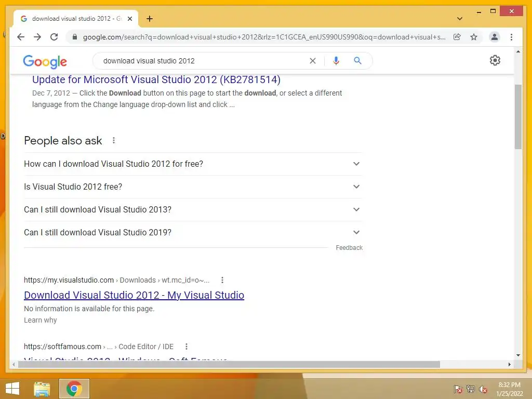Click the Chrome taskbar icon
The height and width of the screenshot is (399, 532).
pos(74,389)
